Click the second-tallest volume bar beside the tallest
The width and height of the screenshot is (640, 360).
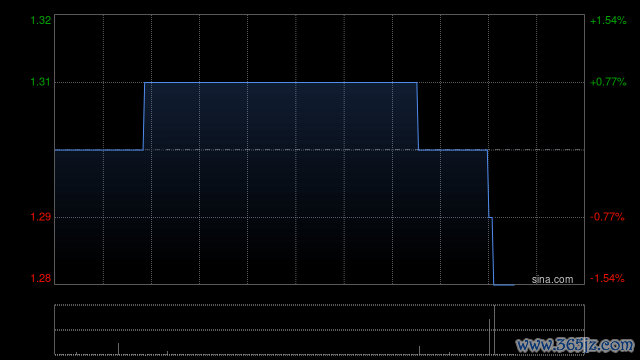(x=489, y=337)
